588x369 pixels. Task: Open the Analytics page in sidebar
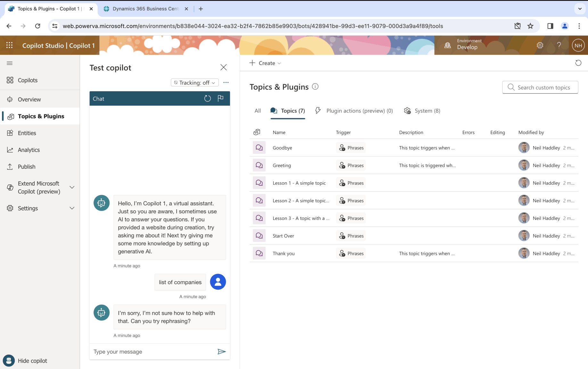click(x=29, y=150)
